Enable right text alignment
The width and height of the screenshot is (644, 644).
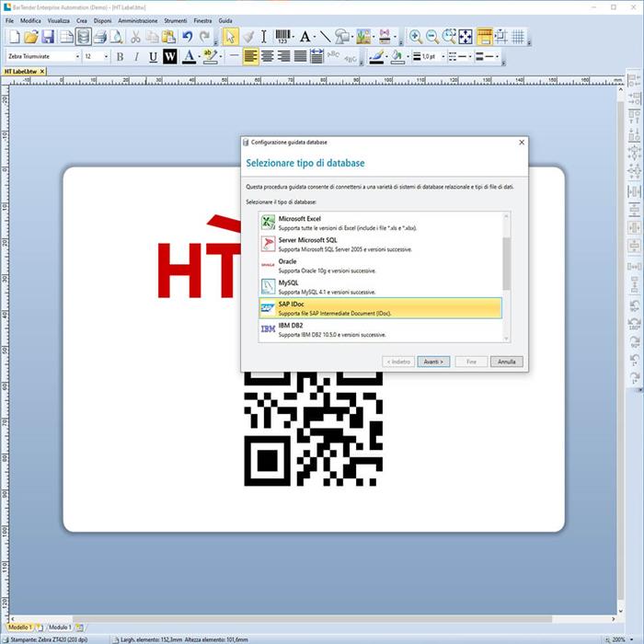point(283,56)
